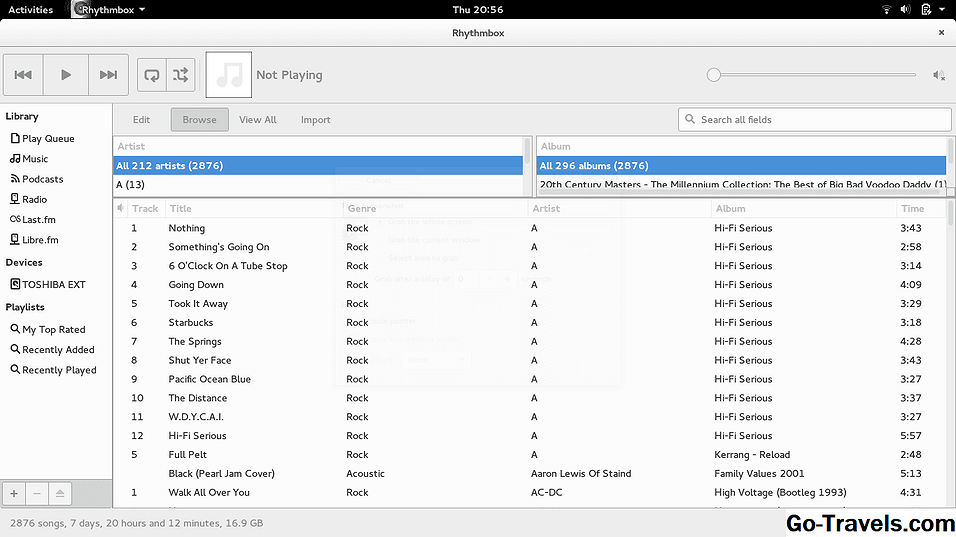Click the Search all fields box
The image size is (956, 537).
tap(814, 120)
